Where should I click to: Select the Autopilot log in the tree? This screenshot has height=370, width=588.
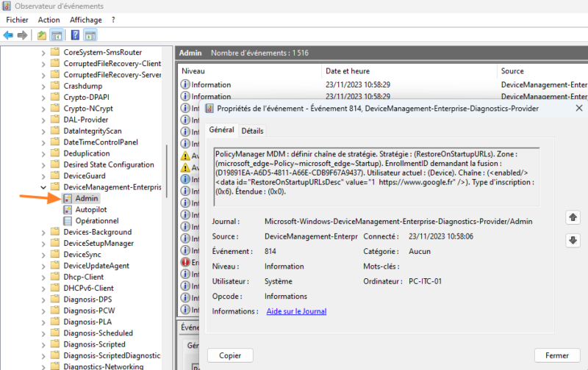91,209
